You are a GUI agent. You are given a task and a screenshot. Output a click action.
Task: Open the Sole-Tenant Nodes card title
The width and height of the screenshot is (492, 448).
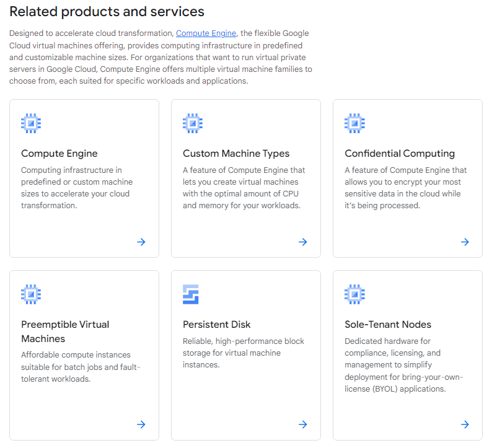[x=388, y=325]
